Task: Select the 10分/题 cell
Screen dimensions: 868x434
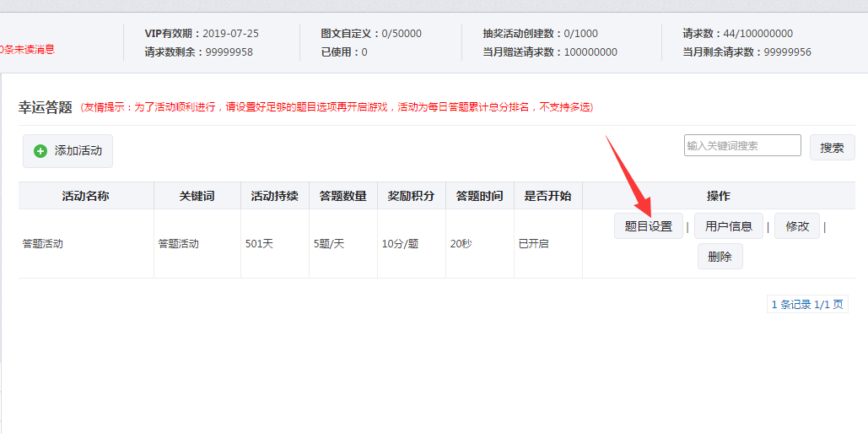Action: coord(412,244)
